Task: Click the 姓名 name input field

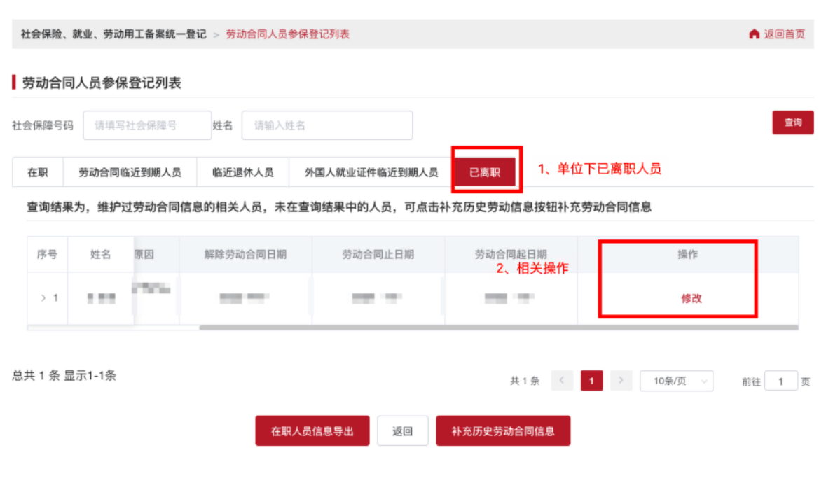Action: click(326, 125)
